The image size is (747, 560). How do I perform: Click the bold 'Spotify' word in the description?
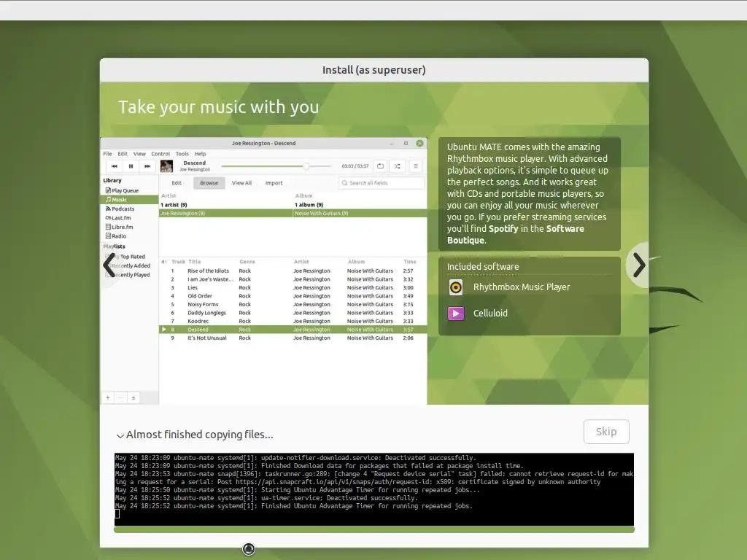point(503,228)
